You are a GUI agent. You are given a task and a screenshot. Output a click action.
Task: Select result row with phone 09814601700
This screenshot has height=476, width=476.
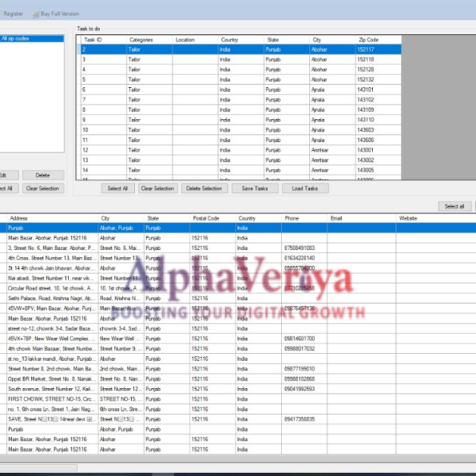(238, 339)
